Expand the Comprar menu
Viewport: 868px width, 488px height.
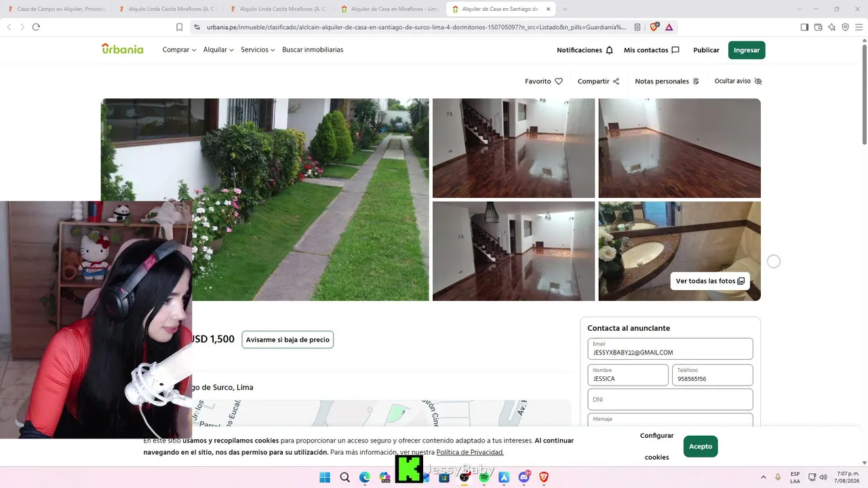point(179,50)
